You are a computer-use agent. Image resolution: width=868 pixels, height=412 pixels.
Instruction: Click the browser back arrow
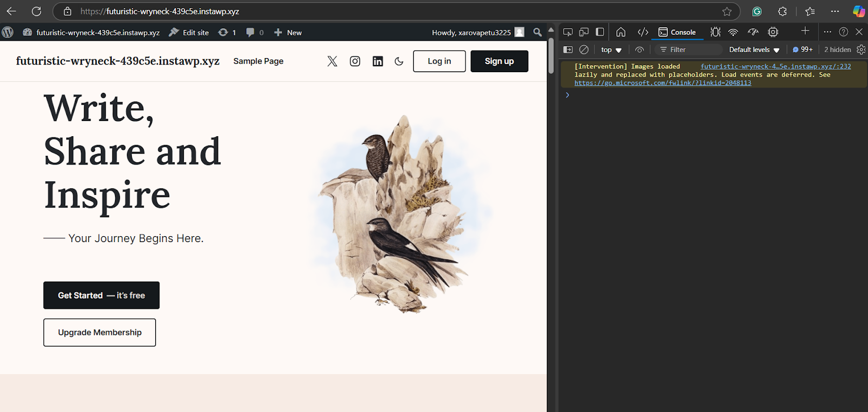pyautogui.click(x=11, y=11)
